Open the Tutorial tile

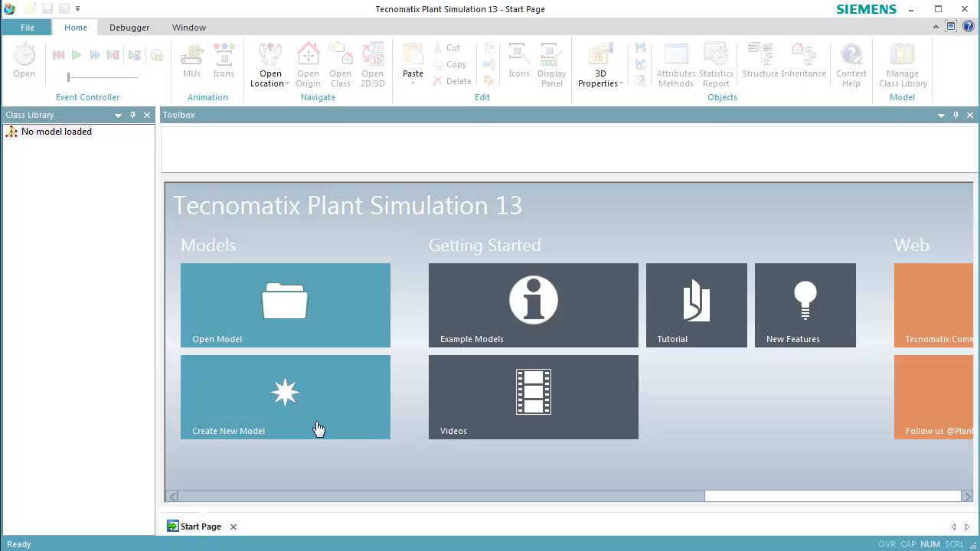pyautogui.click(x=696, y=305)
